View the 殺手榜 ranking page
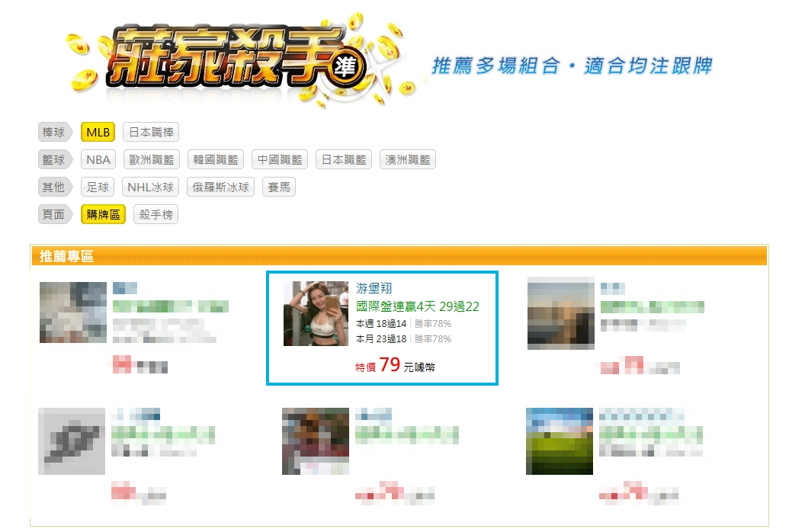The width and height of the screenshot is (805, 532). pyautogui.click(x=156, y=214)
